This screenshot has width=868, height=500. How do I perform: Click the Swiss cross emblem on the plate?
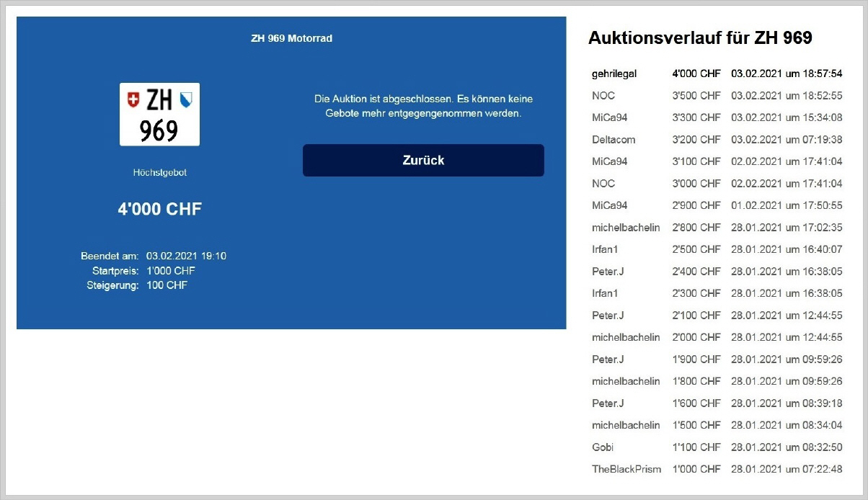pyautogui.click(x=133, y=100)
